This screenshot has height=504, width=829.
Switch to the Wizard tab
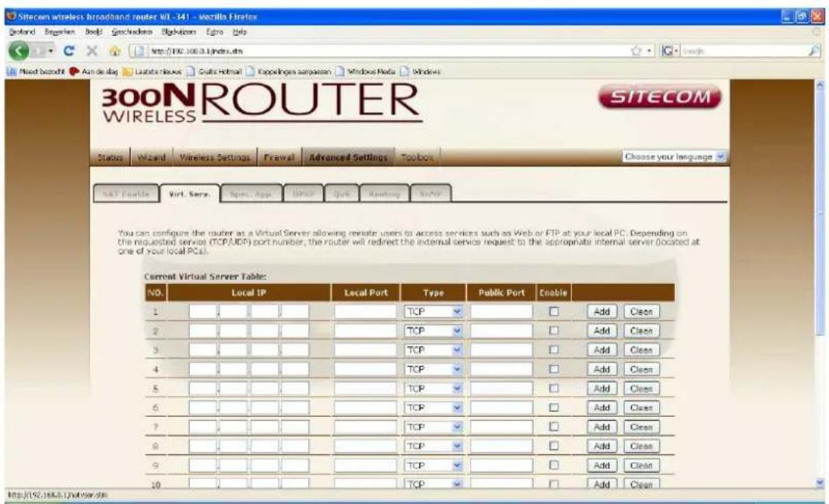pyautogui.click(x=151, y=157)
